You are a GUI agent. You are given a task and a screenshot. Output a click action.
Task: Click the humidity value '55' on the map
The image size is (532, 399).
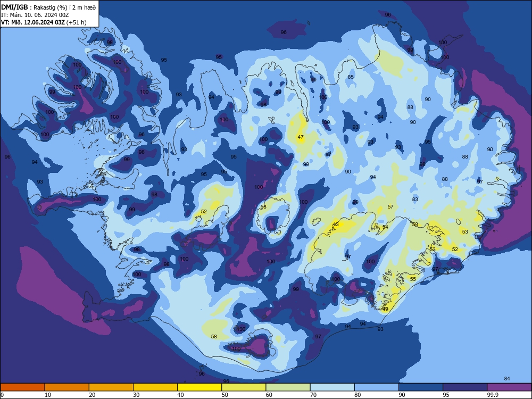pyautogui.click(x=413, y=279)
